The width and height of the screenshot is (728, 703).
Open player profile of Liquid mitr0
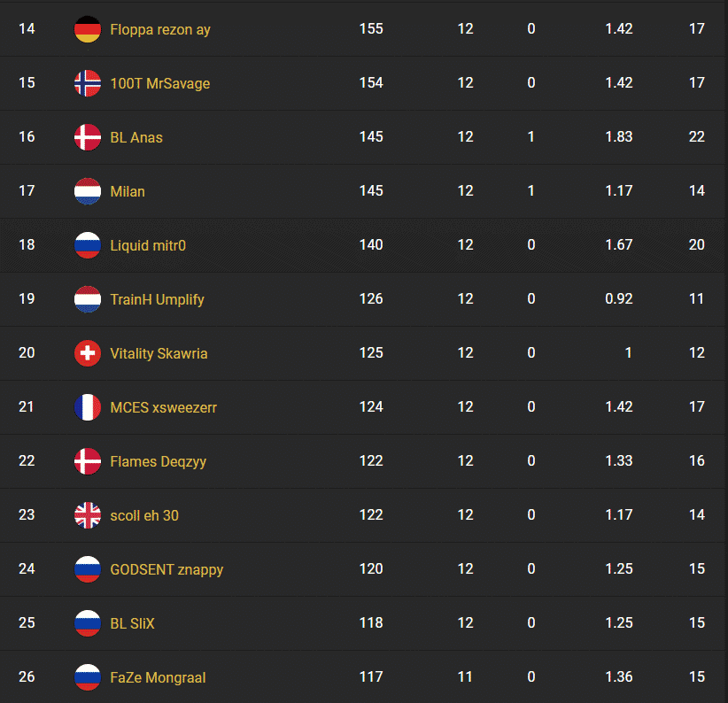[147, 245]
